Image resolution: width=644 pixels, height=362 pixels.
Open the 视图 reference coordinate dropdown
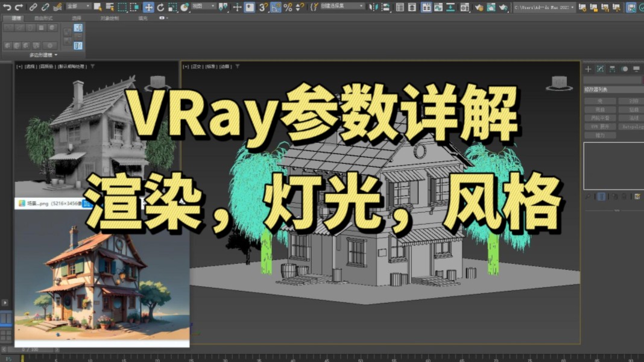point(204,7)
